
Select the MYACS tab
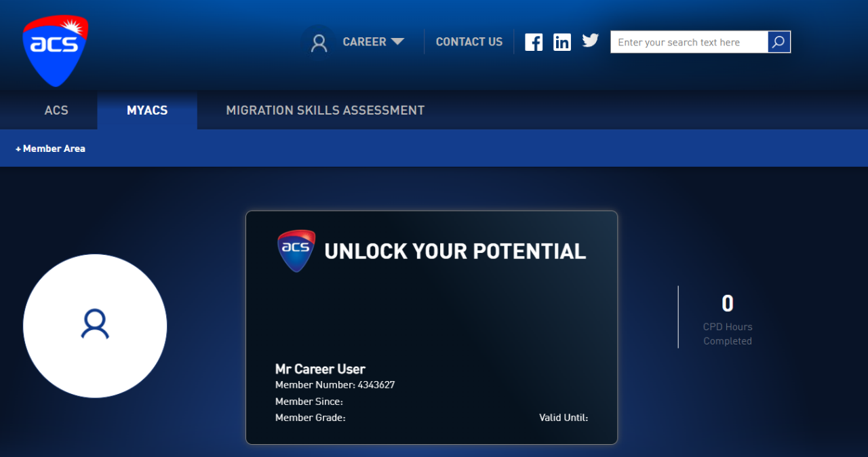click(147, 110)
